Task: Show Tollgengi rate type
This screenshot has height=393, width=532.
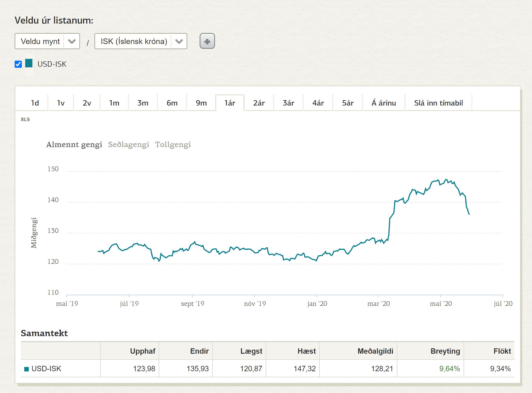Action: [173, 144]
